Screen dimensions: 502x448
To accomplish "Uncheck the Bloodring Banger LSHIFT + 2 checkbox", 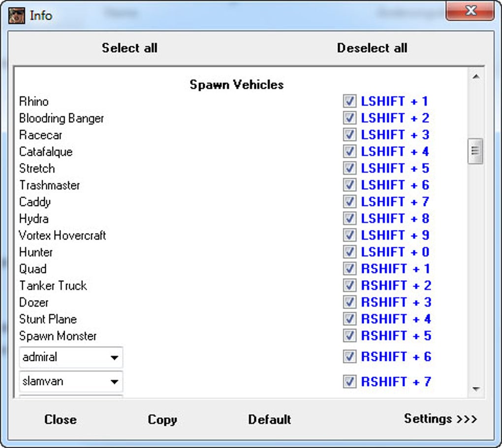I will click(x=349, y=118).
